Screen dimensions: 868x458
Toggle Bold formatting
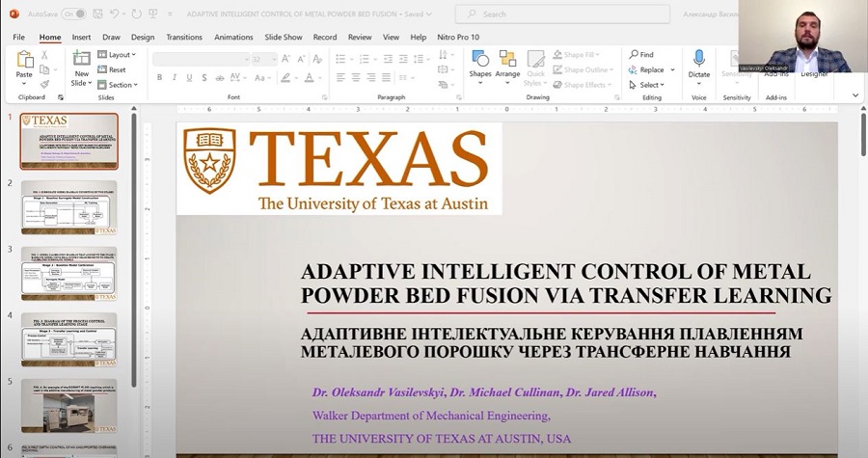[x=159, y=77]
